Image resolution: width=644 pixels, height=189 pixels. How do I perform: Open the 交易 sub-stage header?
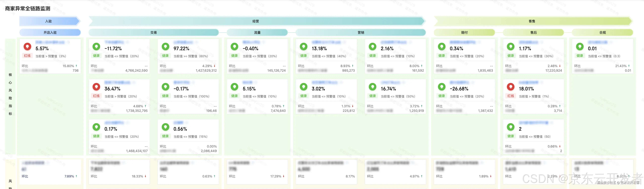coord(153,32)
